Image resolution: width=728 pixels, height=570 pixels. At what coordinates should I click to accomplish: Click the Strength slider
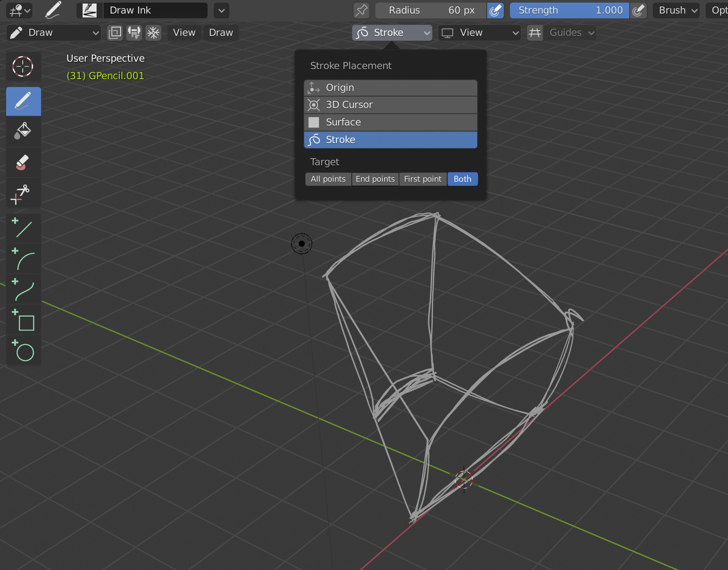[569, 10]
